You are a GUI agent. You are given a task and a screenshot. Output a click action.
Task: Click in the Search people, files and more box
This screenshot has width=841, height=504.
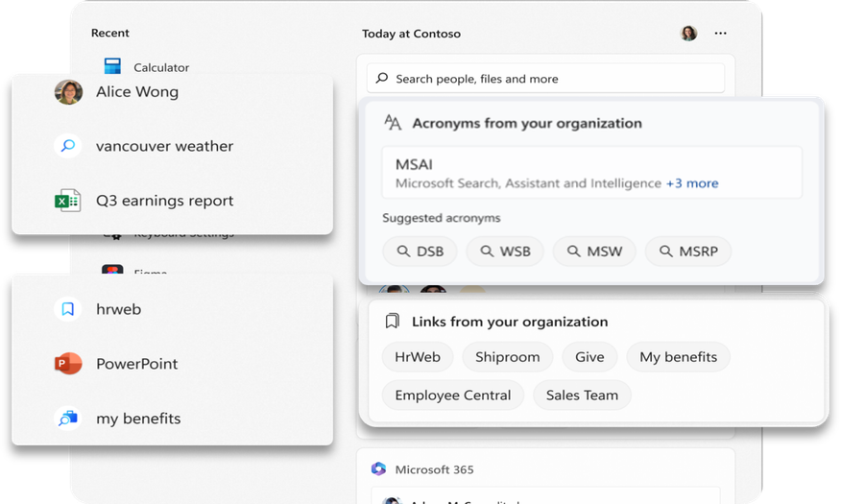(x=545, y=79)
